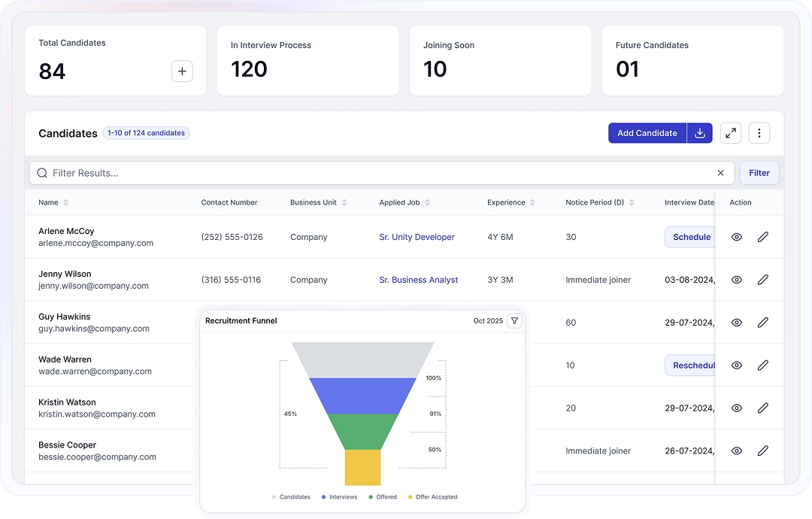Open the Sr. Unity Developer job link

tap(417, 236)
